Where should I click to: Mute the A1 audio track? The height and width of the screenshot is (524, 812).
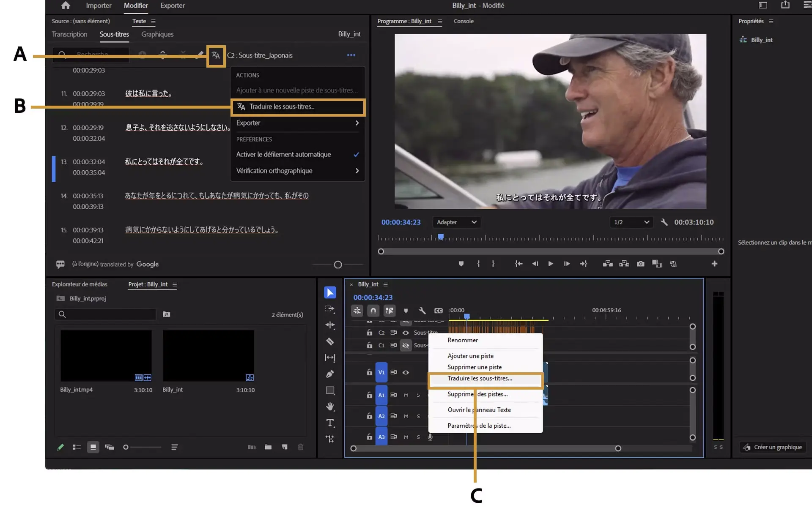(x=406, y=395)
